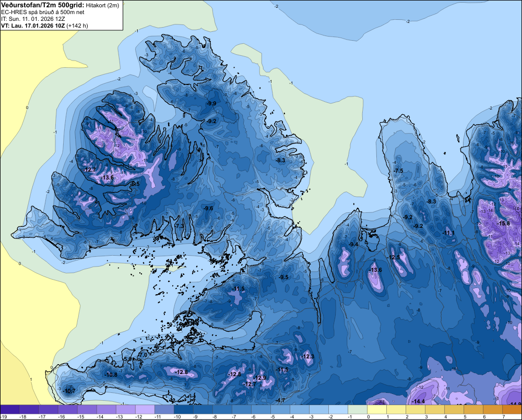Click the -7.5 temperature label

coord(398,171)
